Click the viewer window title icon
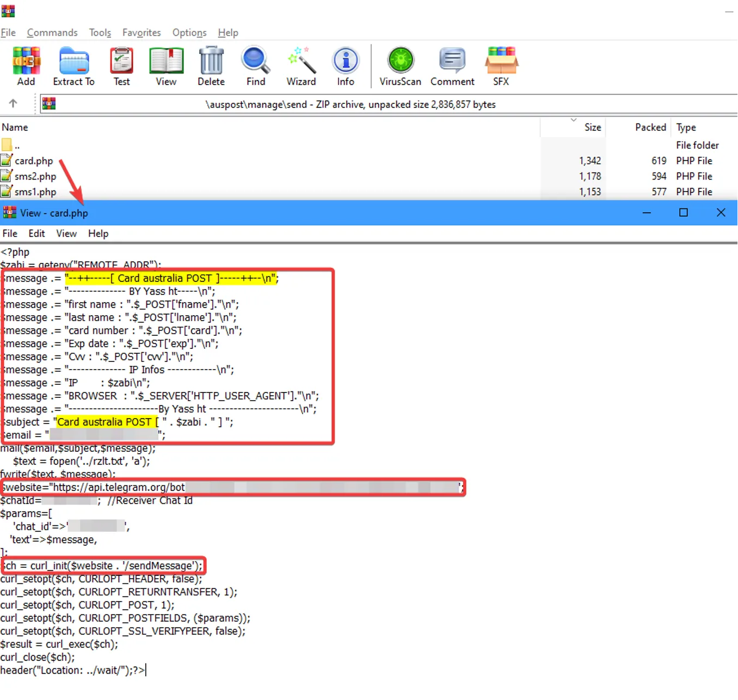 tap(10, 213)
